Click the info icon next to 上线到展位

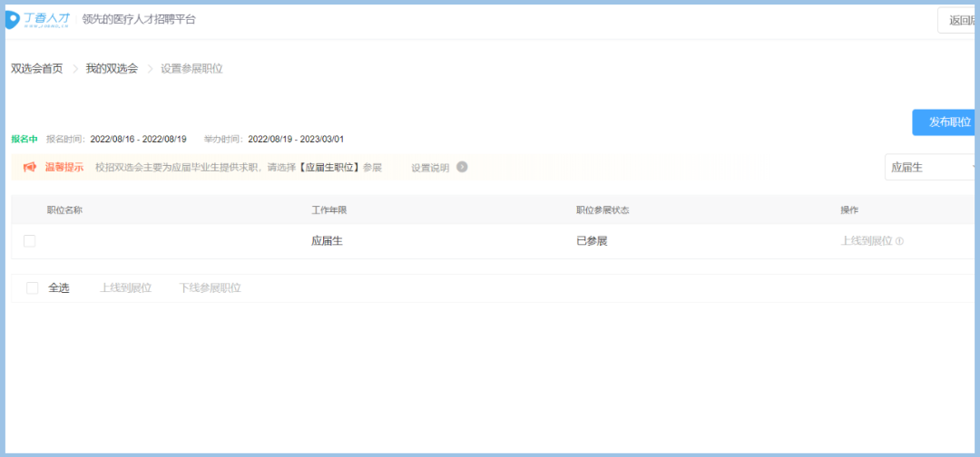[899, 241]
